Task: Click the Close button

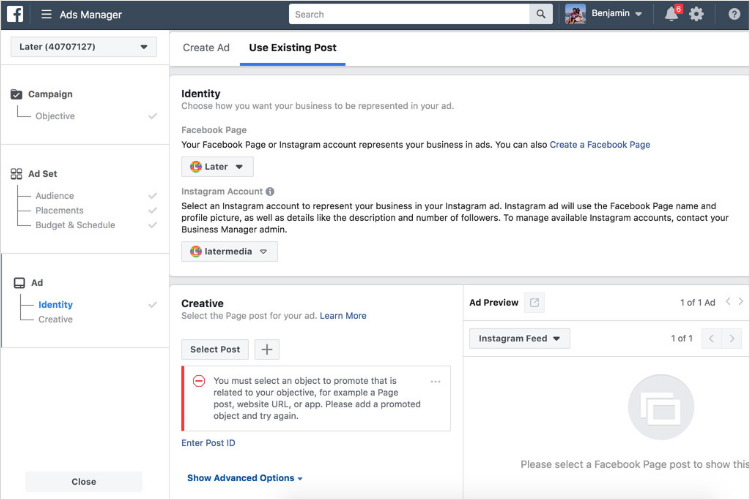Action: pos(84,482)
